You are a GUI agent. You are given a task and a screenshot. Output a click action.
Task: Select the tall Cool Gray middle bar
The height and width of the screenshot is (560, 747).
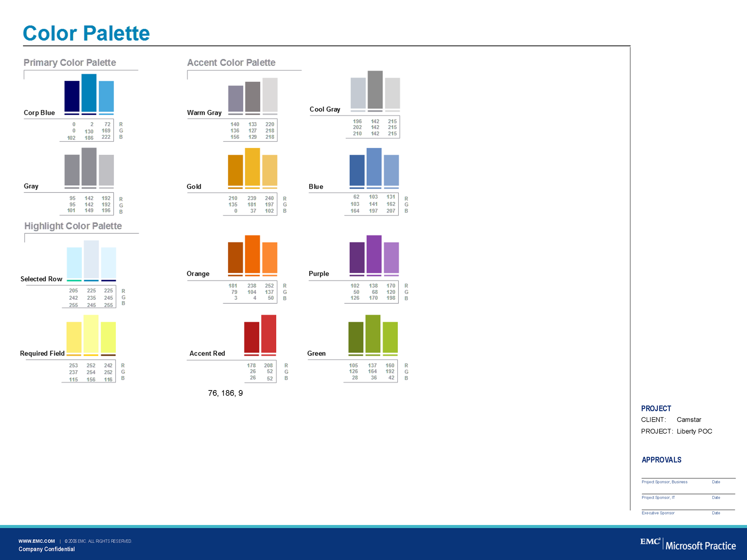(375, 89)
